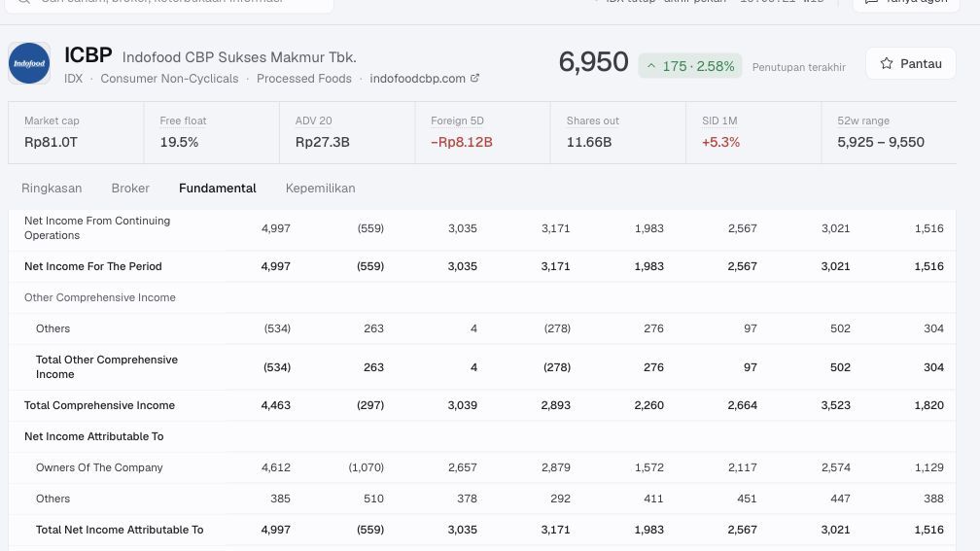The width and height of the screenshot is (980, 551).
Task: Click the Other Comprehensive Income section label
Action: coord(100,297)
